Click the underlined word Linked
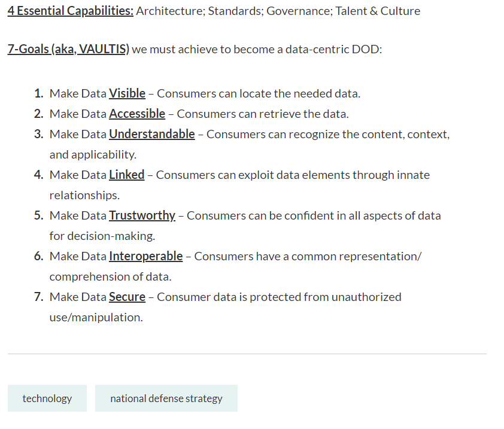The height and width of the screenshot is (429, 504). 127,175
